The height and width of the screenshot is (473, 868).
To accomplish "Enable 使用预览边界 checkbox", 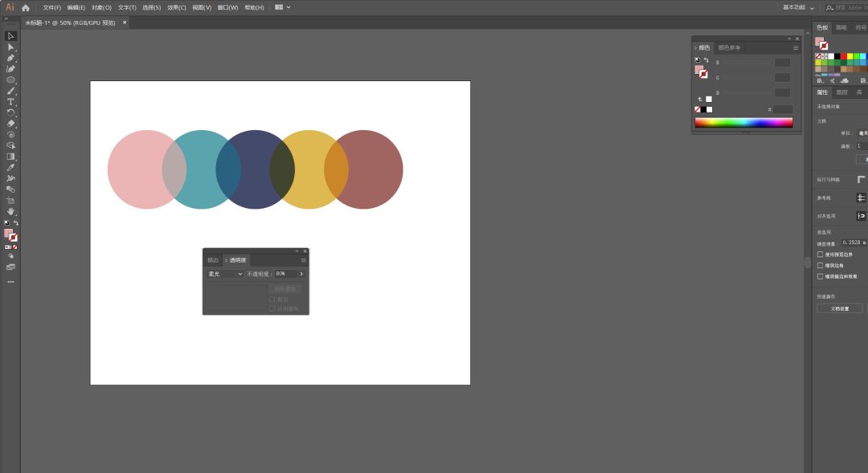I will (820, 255).
